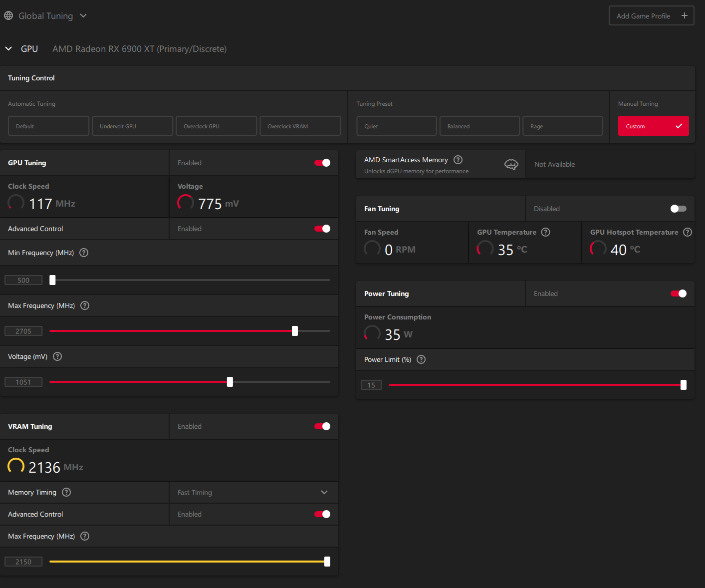Click the Power Consumption gauge icon
Viewport: 705px width, 588px height.
click(372, 333)
